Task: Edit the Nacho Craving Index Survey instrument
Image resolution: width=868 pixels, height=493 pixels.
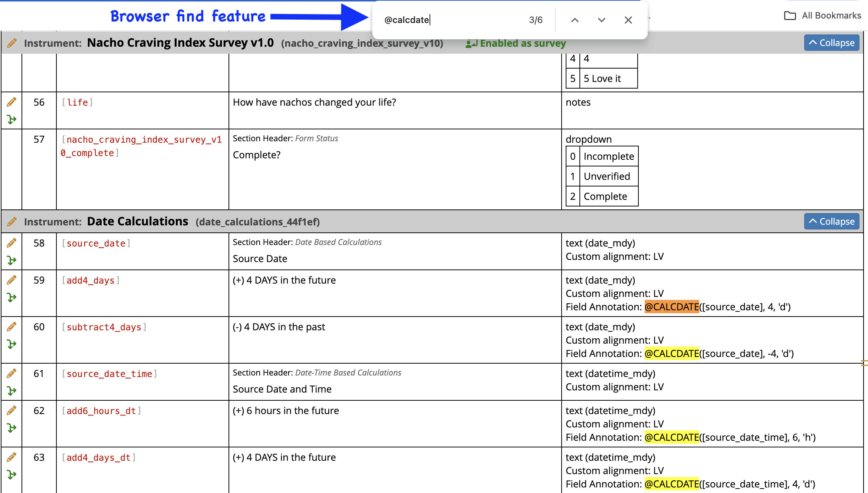Action: tap(12, 43)
